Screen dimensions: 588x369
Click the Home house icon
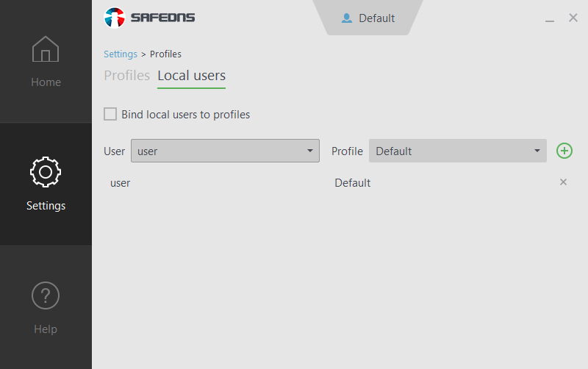click(46, 49)
